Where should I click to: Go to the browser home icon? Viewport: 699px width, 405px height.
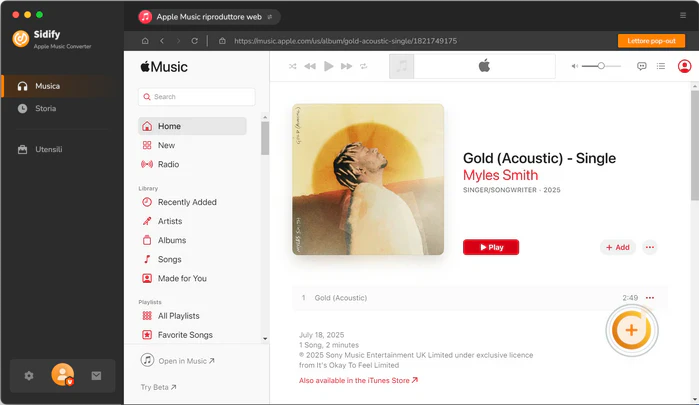[145, 41]
